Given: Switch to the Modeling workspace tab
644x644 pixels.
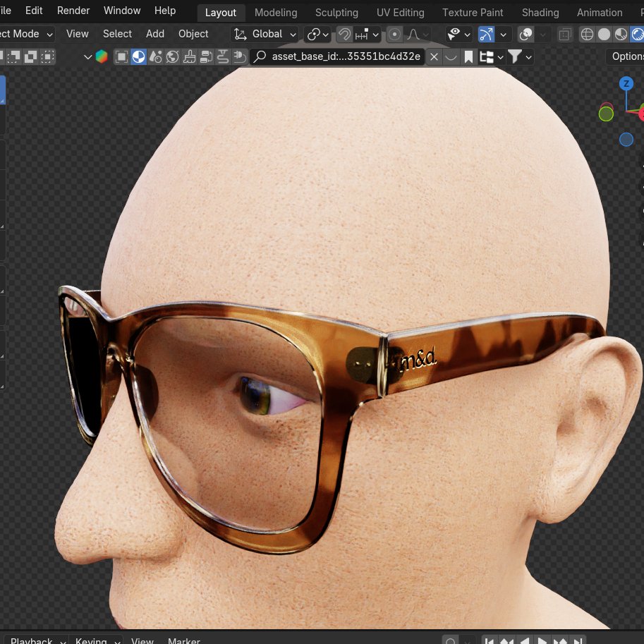Looking at the screenshot, I should point(276,13).
